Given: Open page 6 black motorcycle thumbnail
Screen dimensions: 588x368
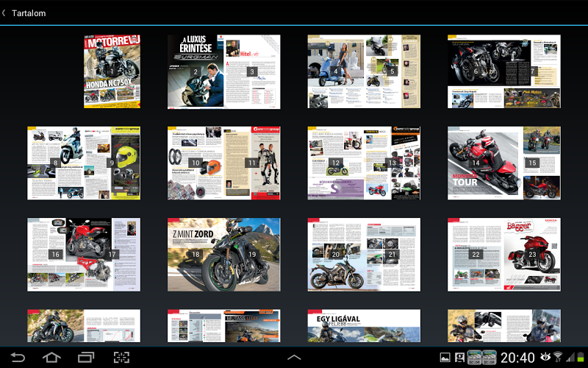Looking at the screenshot, I should pyautogui.click(x=476, y=71).
